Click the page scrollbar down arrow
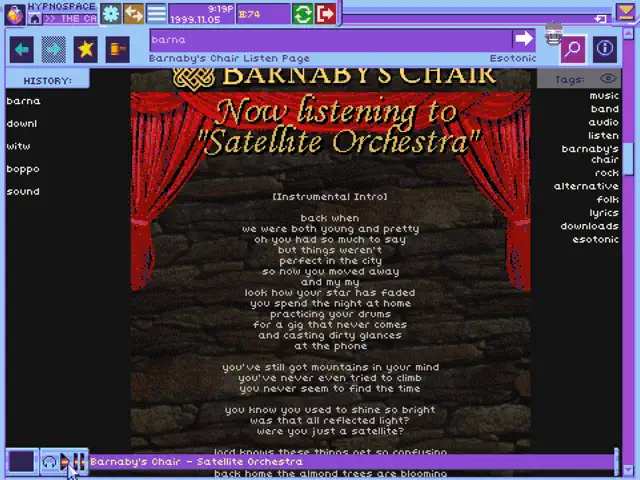This screenshot has height=480, width=640. click(629, 469)
